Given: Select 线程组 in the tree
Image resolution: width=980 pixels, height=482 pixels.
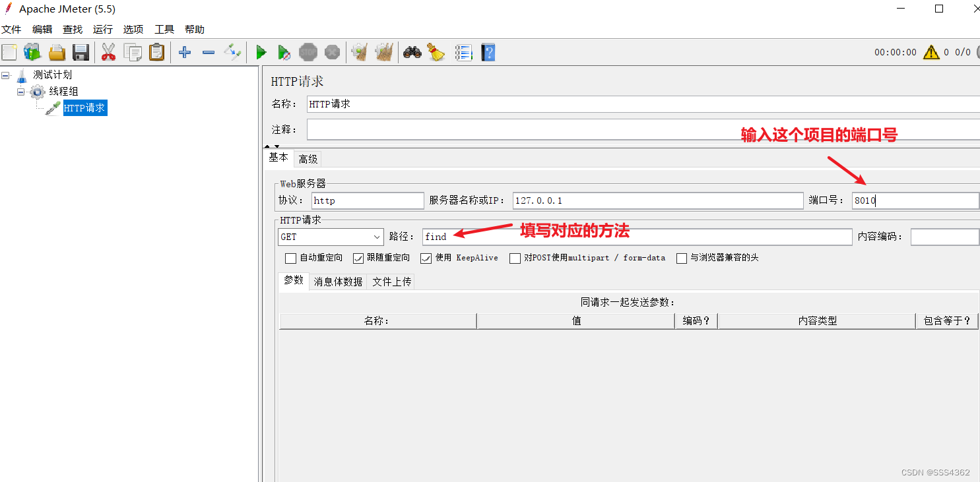Looking at the screenshot, I should (x=63, y=91).
